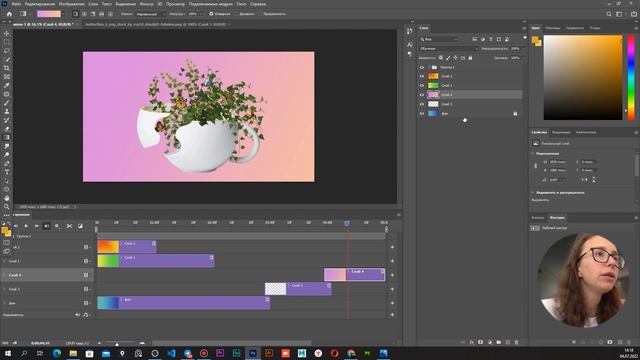Click lock position icon in Layers panel

click(456, 58)
